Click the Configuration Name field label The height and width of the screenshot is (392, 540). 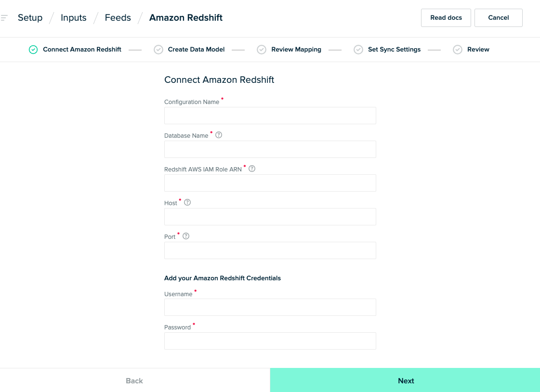click(192, 102)
